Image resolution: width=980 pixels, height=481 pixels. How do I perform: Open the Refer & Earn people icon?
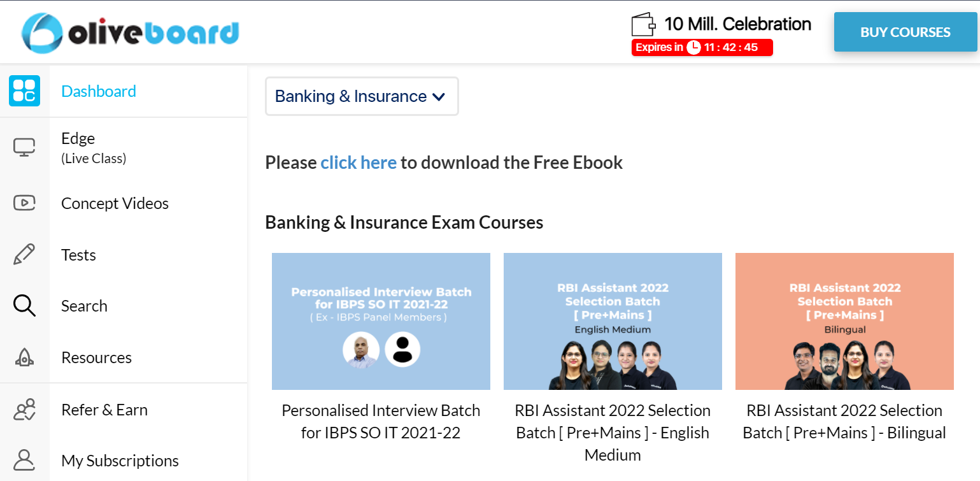[x=24, y=410]
